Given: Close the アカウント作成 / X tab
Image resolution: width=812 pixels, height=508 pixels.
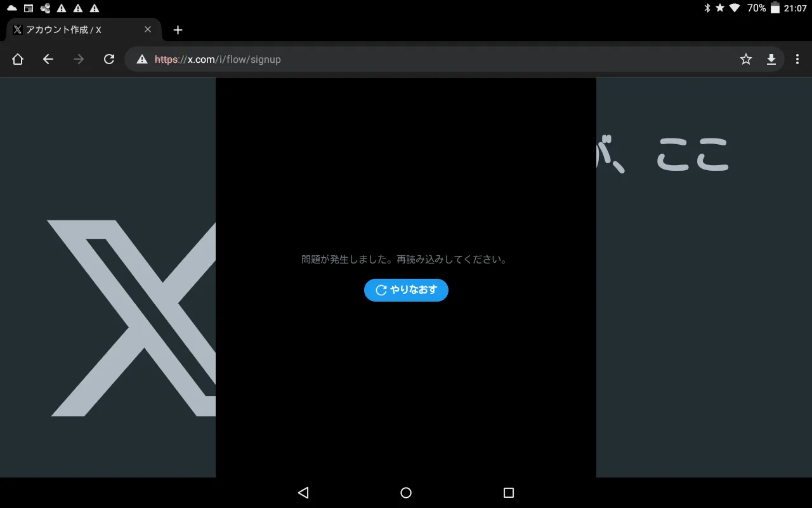Looking at the screenshot, I should pyautogui.click(x=148, y=29).
